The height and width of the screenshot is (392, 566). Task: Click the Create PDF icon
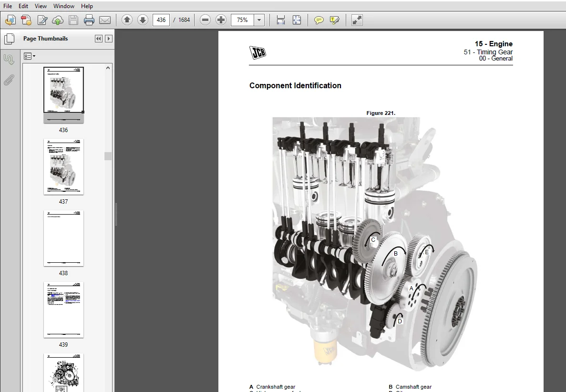point(26,20)
